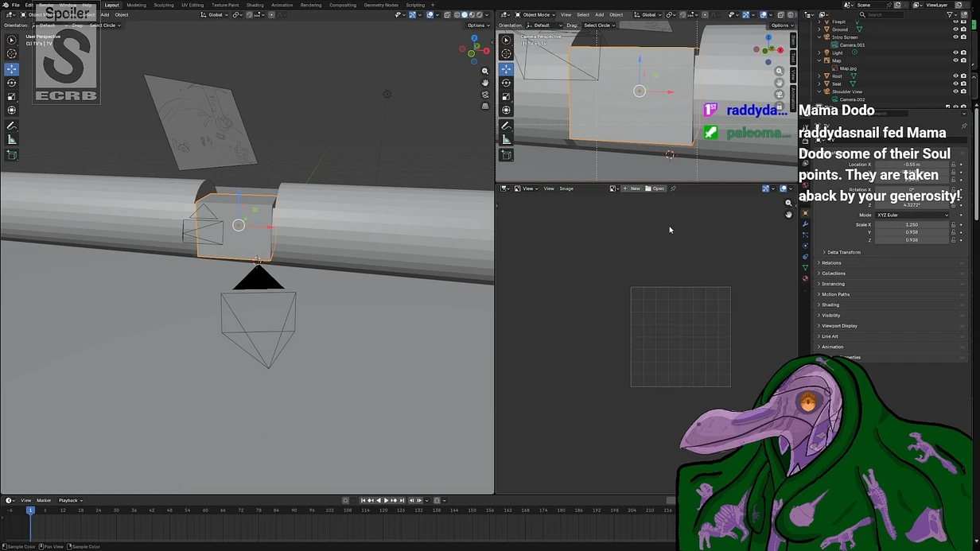Toggle auto keying record button in timeline

345,501
